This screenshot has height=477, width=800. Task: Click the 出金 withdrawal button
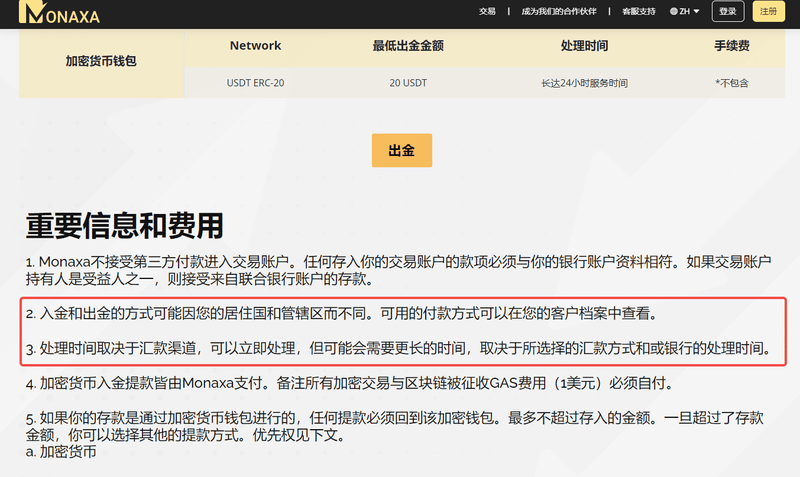[402, 150]
